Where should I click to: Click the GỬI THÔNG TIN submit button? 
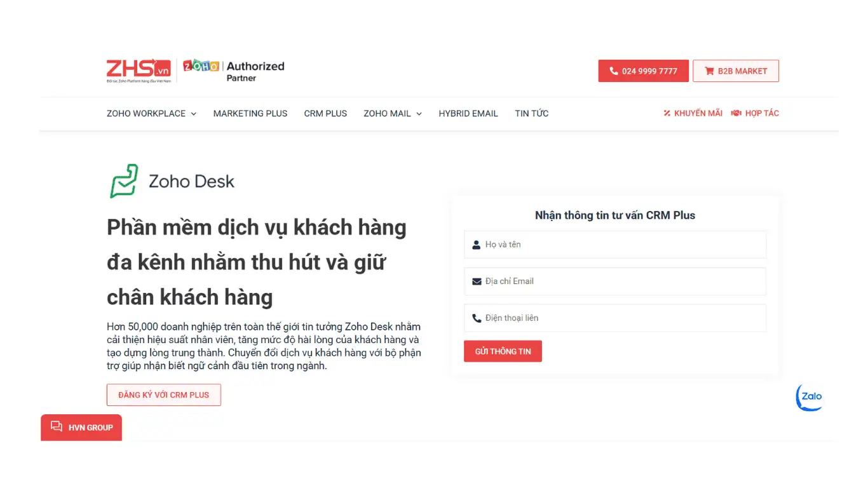point(503,351)
